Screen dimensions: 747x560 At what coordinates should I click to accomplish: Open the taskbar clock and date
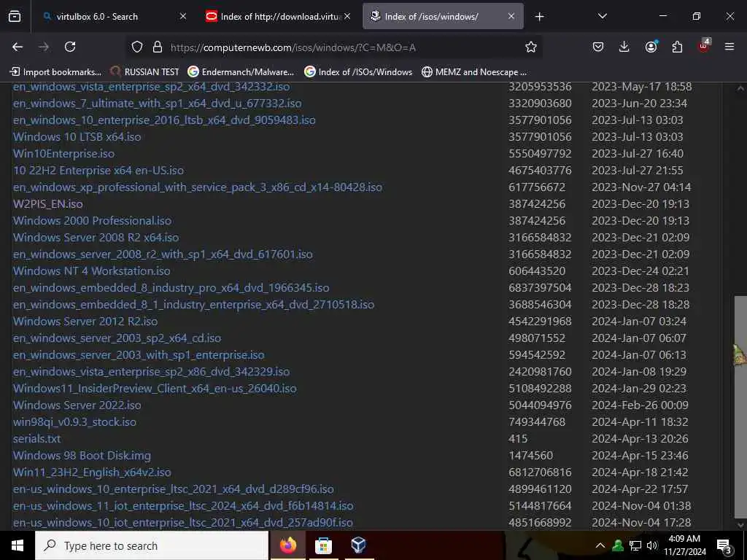(x=684, y=545)
